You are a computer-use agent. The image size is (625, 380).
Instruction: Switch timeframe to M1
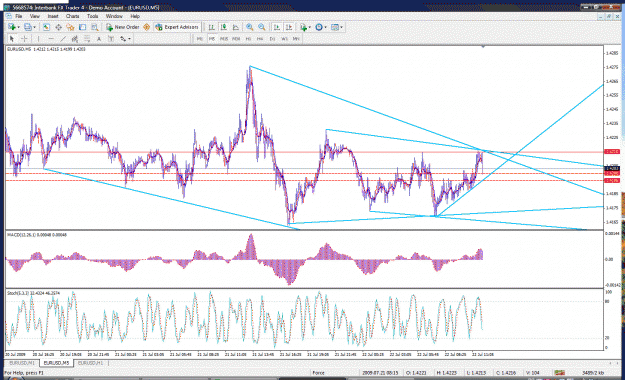pyautogui.click(x=200, y=39)
